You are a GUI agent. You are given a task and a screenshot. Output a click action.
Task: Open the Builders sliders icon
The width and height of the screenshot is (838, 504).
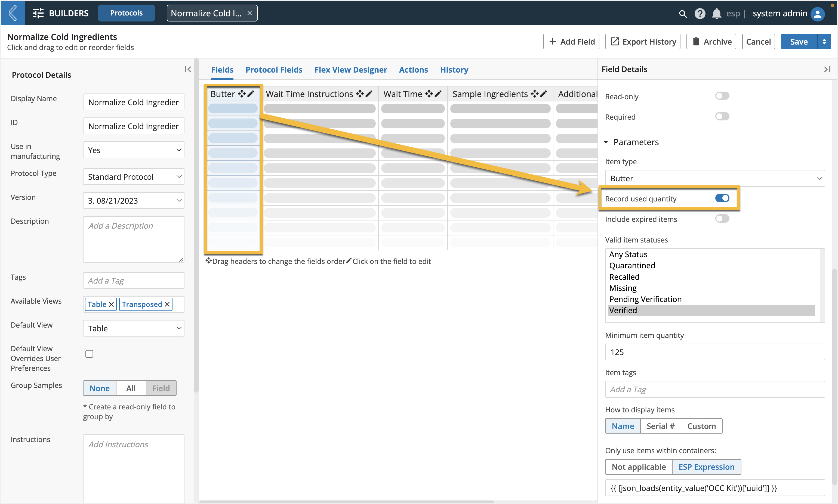pos(38,13)
